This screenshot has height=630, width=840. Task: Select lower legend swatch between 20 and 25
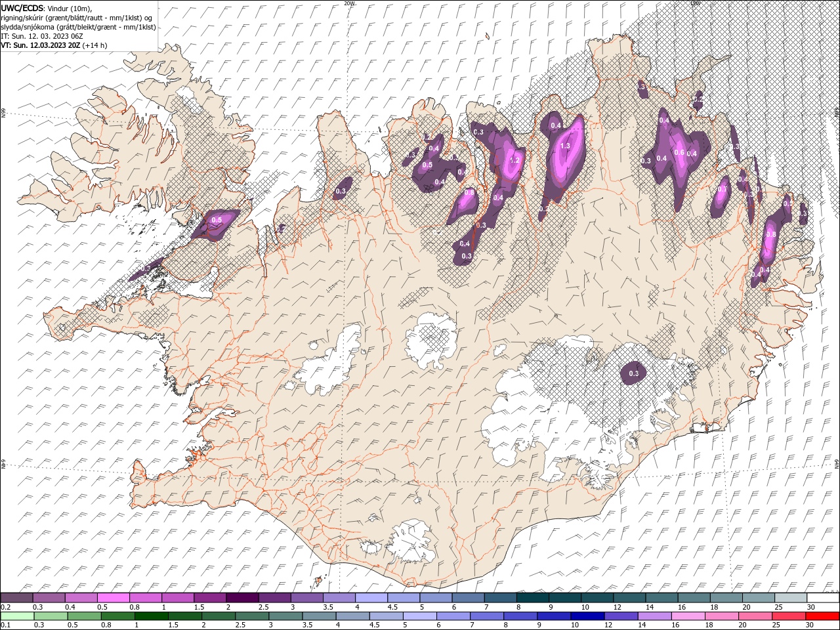(x=756, y=616)
